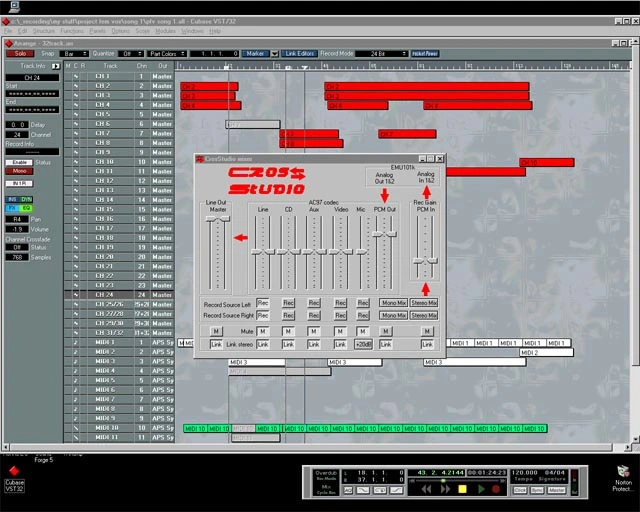Open the Norton Protect desktop icon

[x=623, y=479]
